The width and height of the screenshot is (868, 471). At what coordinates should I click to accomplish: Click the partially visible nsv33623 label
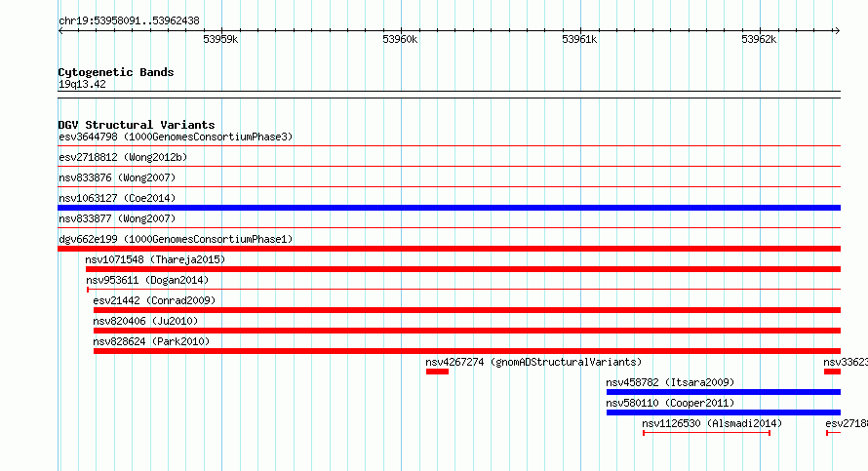pos(846,362)
